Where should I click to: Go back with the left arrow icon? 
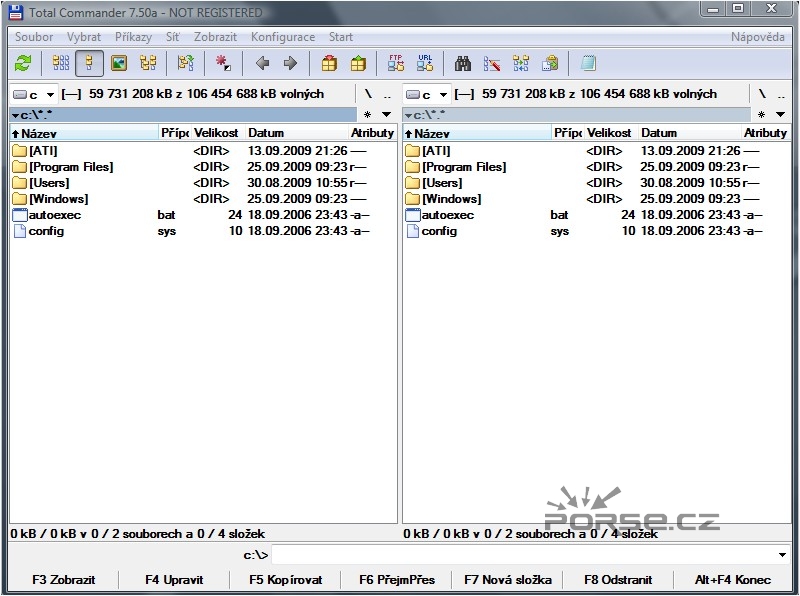[262, 63]
